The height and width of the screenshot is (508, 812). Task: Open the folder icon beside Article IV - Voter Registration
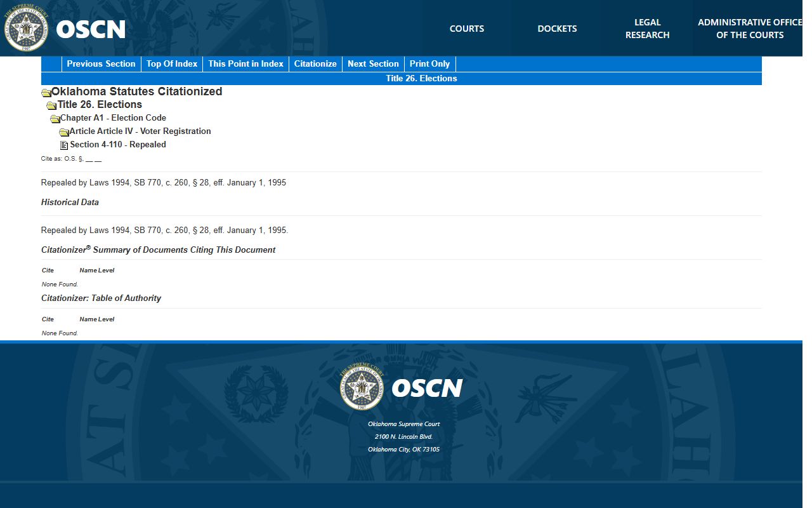[64, 132]
